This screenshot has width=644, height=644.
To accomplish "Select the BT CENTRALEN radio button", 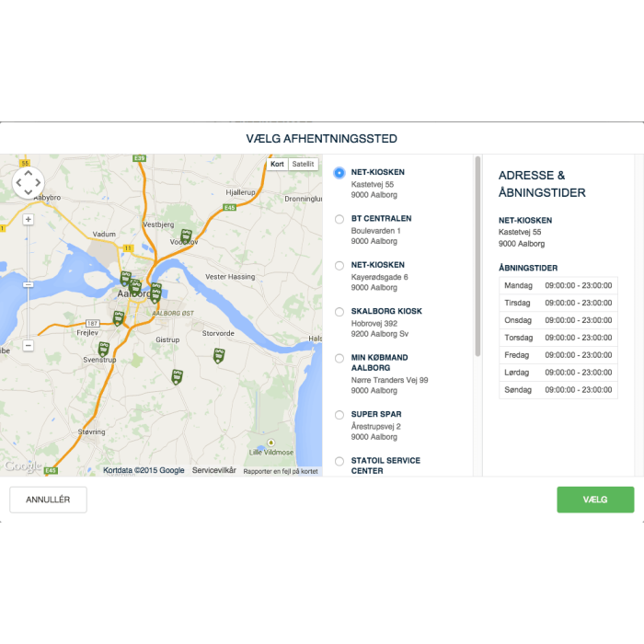I will (339, 219).
